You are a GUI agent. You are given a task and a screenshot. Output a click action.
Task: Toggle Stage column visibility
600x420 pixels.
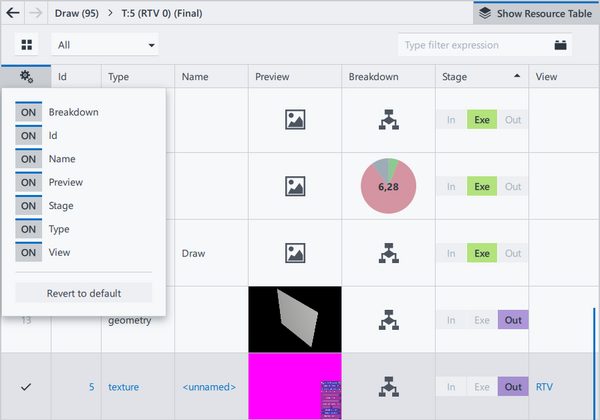click(x=29, y=205)
